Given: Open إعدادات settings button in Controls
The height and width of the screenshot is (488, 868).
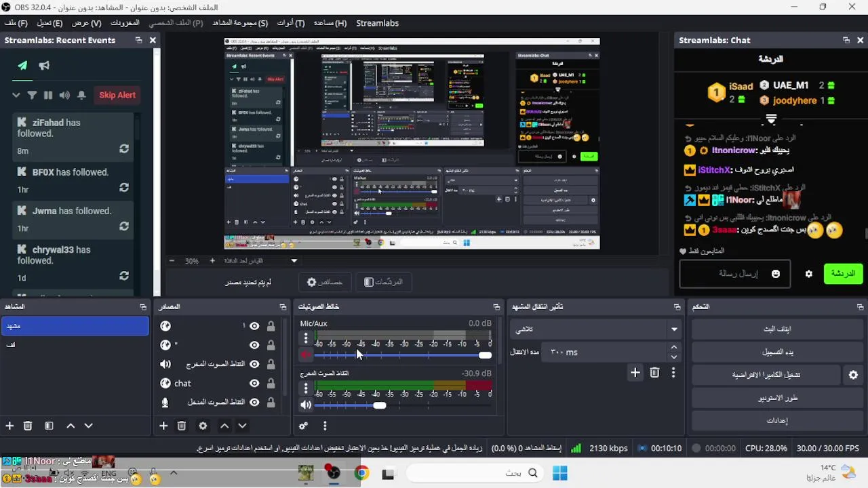Looking at the screenshot, I should (x=777, y=421).
